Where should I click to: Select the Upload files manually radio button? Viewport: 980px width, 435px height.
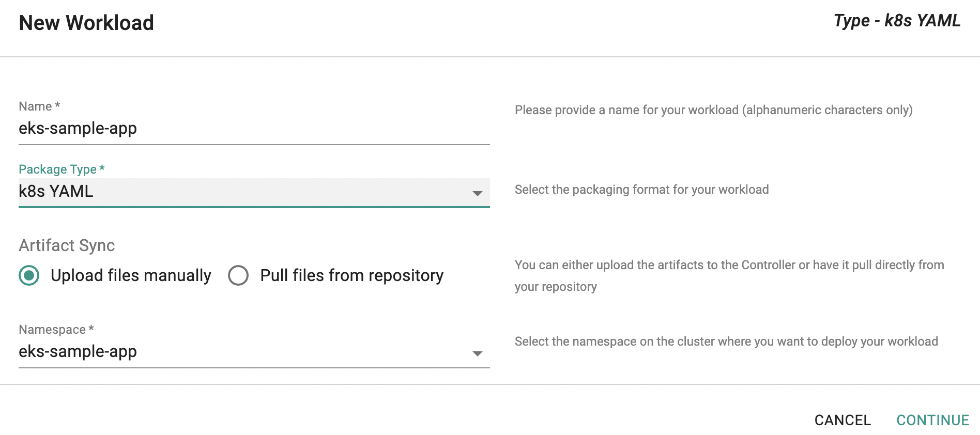29,275
